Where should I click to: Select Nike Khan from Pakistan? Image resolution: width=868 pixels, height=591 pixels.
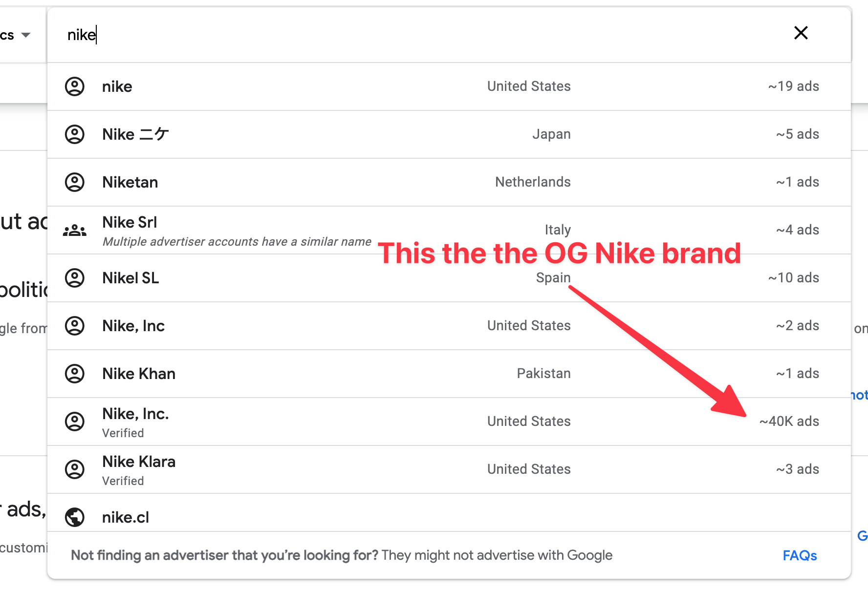point(139,374)
